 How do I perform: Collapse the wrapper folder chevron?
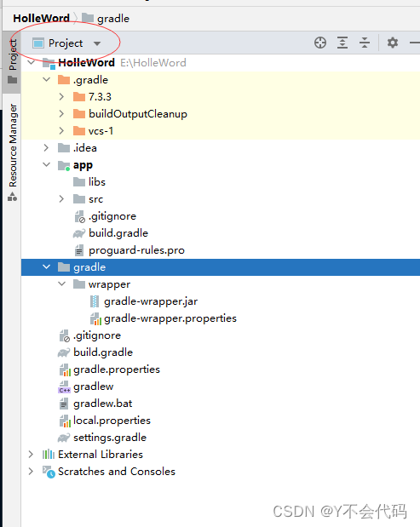tap(61, 284)
